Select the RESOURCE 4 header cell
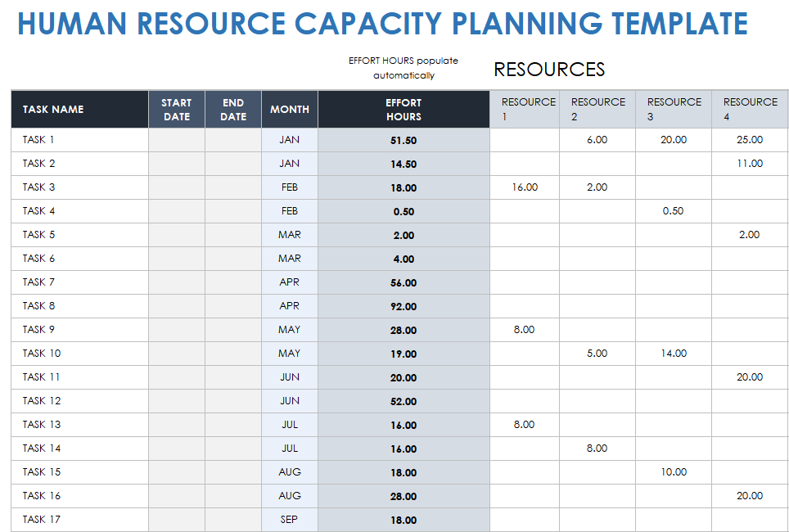 [750, 110]
